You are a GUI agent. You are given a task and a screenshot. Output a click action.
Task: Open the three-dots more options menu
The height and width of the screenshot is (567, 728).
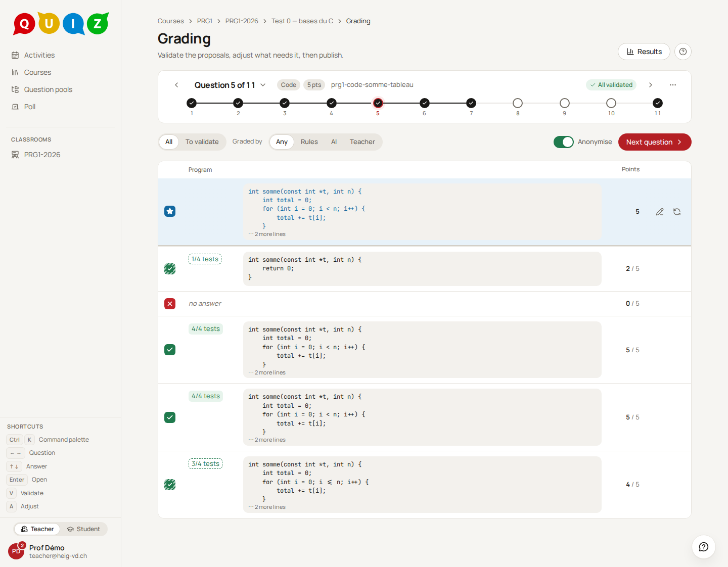coord(673,85)
